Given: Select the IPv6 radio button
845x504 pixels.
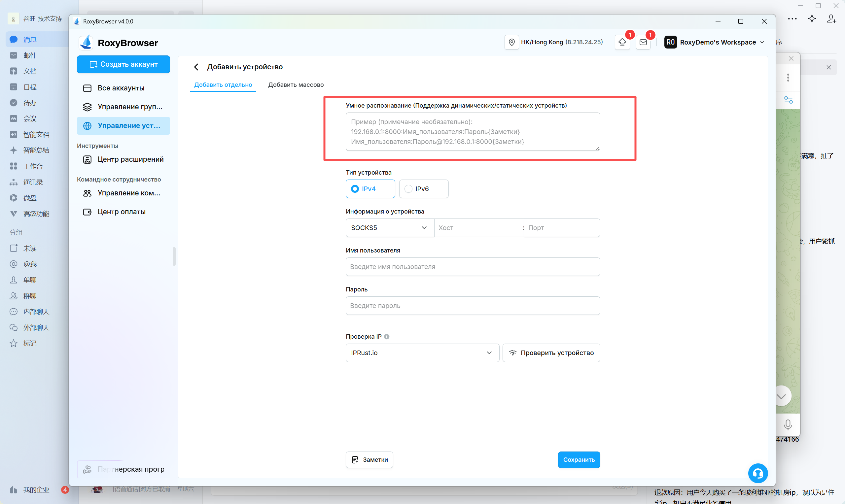Looking at the screenshot, I should [x=424, y=189].
